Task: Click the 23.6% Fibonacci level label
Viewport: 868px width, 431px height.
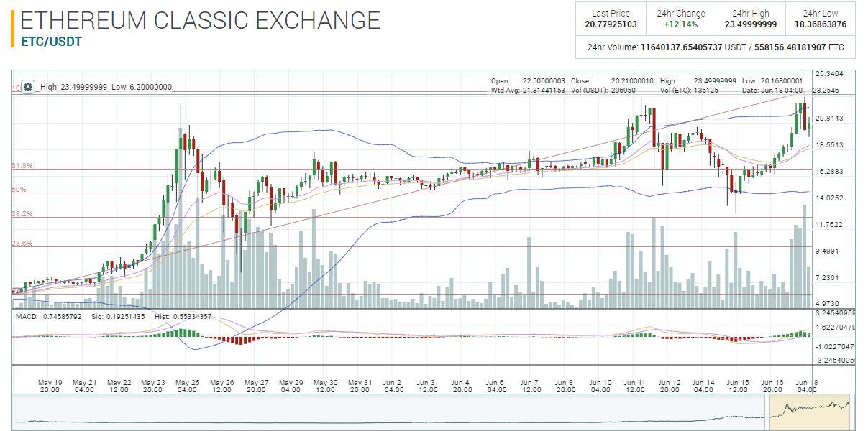Action: [22, 244]
